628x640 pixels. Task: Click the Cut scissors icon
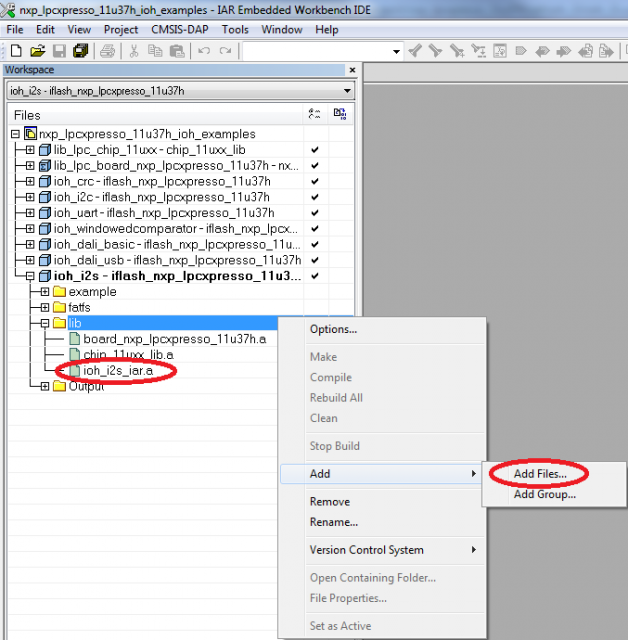(x=133, y=51)
